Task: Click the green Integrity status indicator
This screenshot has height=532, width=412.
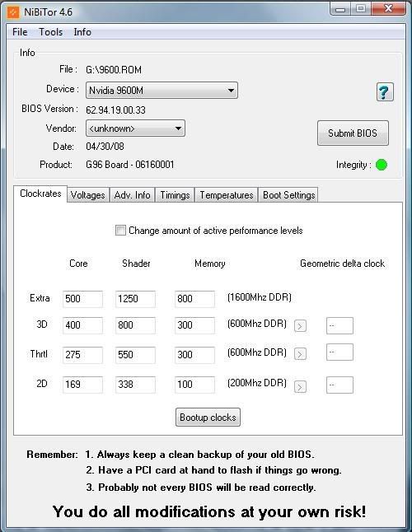Action: pyautogui.click(x=382, y=165)
